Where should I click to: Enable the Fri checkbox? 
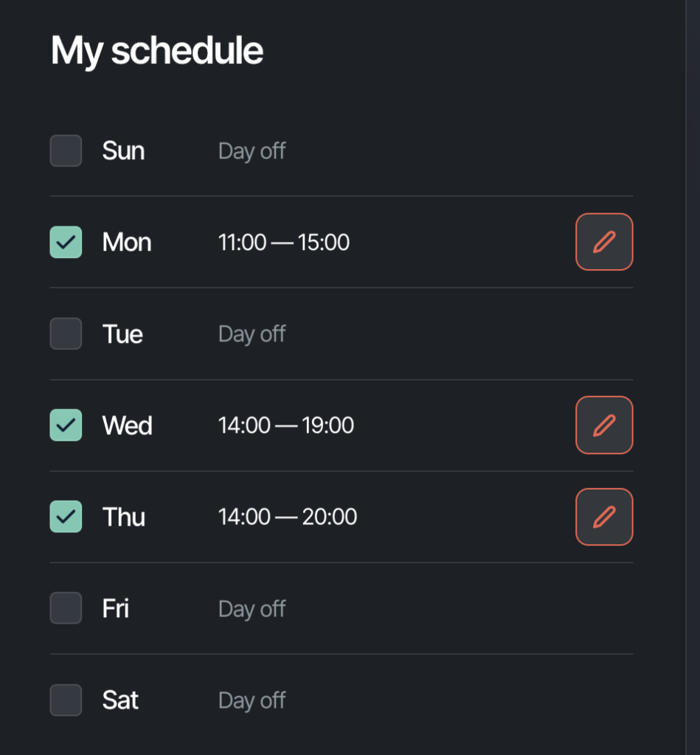(x=66, y=608)
